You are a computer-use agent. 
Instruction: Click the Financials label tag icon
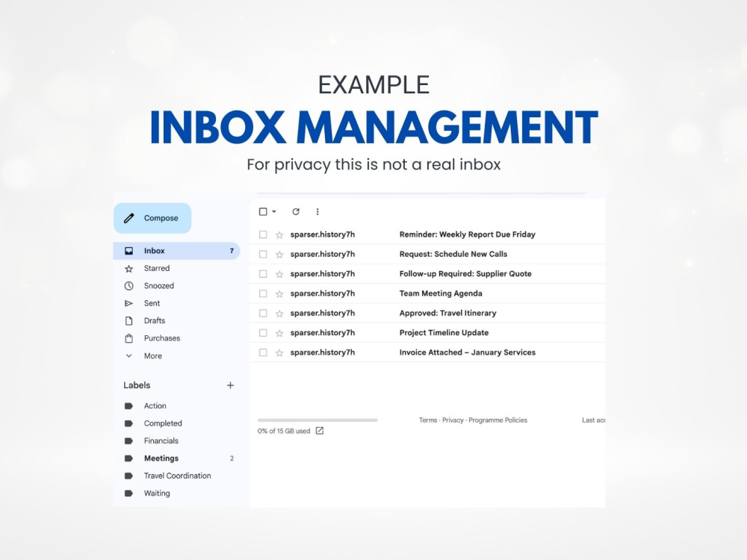point(128,441)
